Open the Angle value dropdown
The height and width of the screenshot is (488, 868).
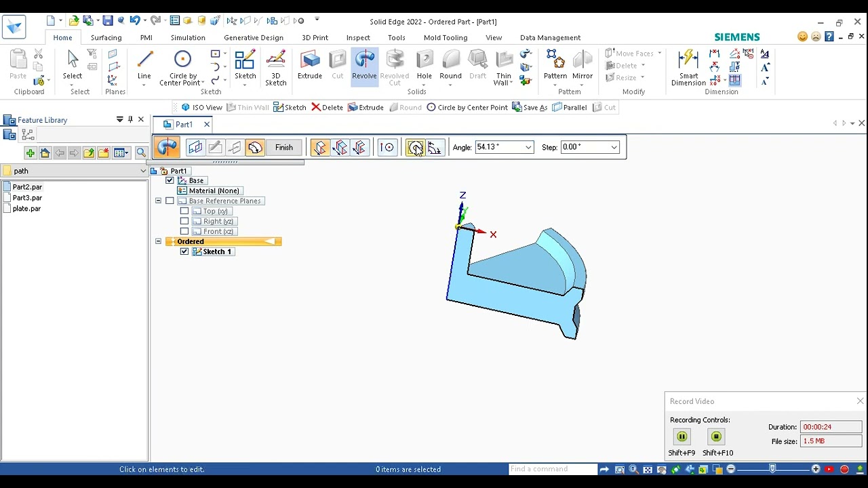(x=528, y=147)
